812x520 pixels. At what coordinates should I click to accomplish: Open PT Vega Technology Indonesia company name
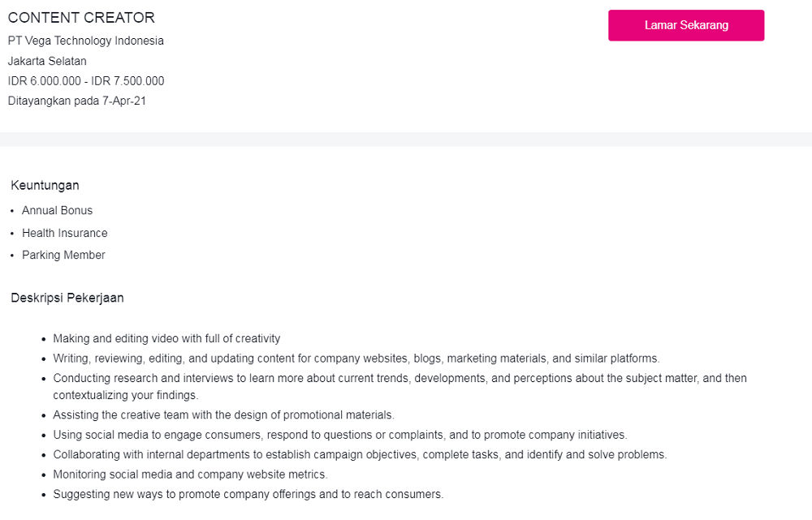click(86, 41)
